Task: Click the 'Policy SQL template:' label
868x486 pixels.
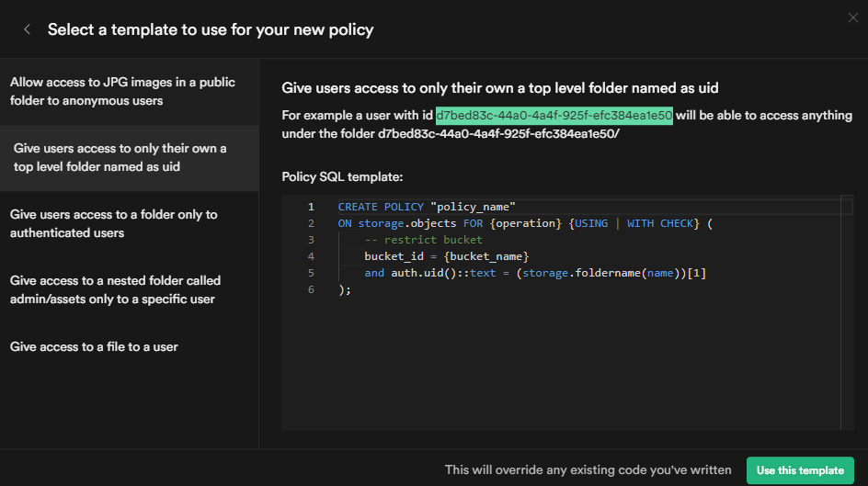Action: (342, 175)
